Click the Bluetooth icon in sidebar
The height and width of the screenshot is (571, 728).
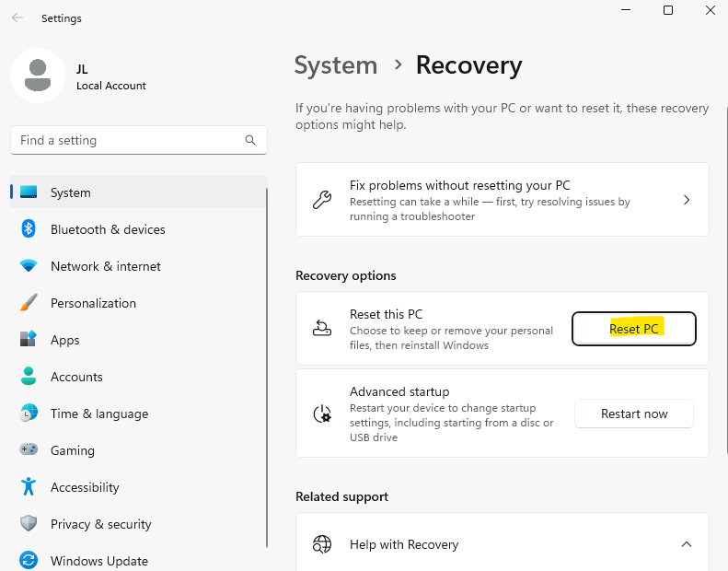29,229
